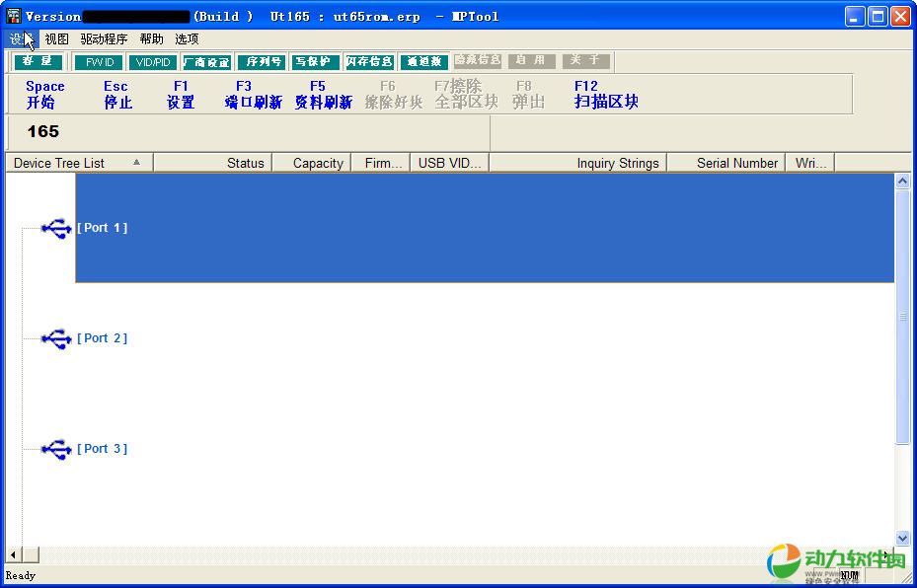Click the Ready status bar text
This screenshot has width=917, height=588.
pos(21,575)
